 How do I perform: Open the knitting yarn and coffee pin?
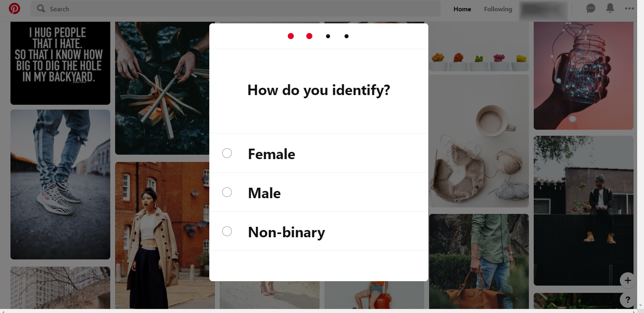479,141
